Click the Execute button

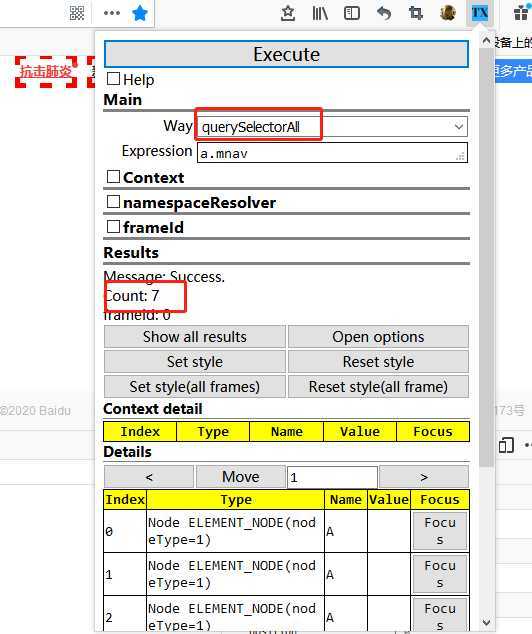pyautogui.click(x=286, y=54)
